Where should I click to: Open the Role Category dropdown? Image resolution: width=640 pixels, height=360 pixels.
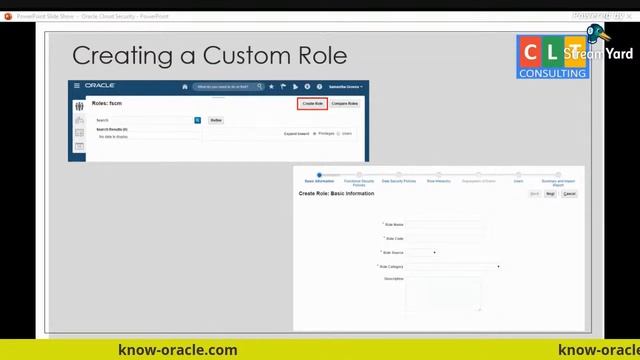[453, 267]
